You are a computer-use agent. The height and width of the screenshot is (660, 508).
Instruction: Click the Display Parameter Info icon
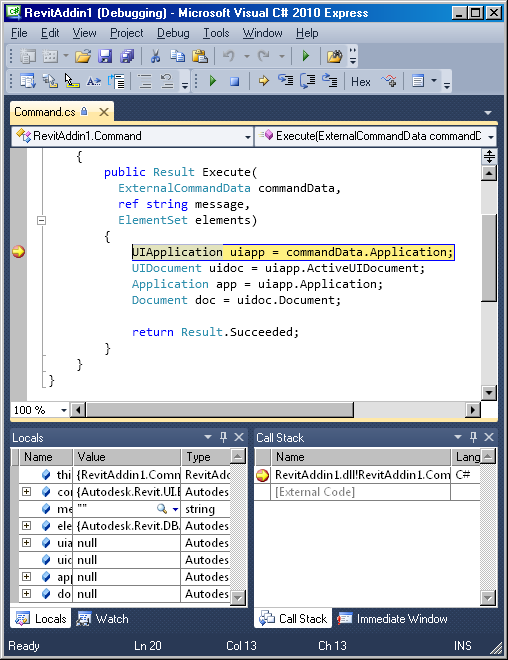click(x=50, y=80)
